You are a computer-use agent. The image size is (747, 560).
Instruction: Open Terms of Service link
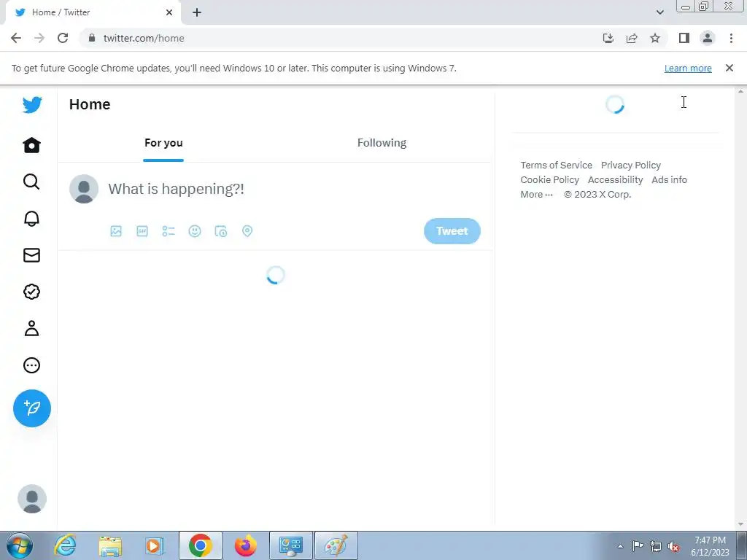(x=556, y=166)
